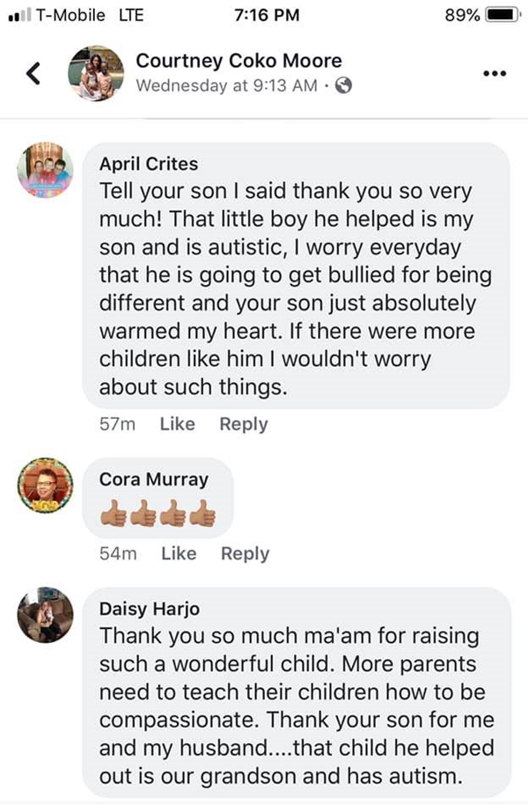528x812 pixels.
Task: Reply to Cora Murray's comment
Action: click(x=245, y=553)
